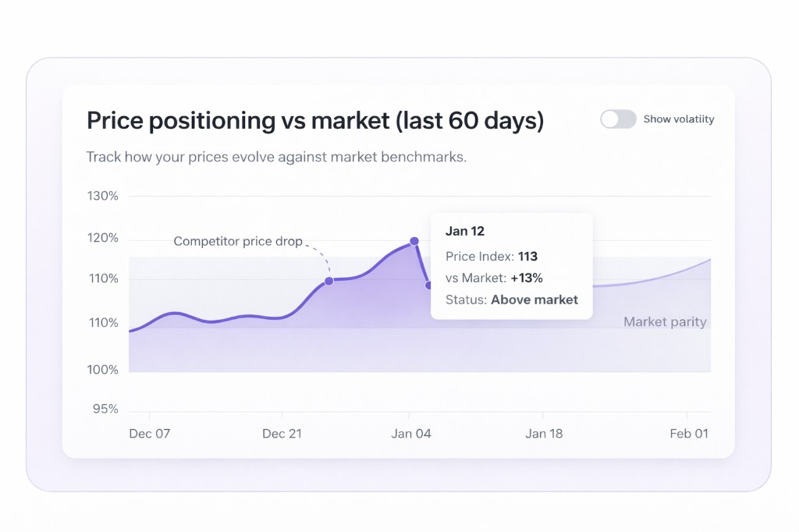This screenshot has height=532, width=799.
Task: Toggle the Show volatility switch
Action: pyautogui.click(x=618, y=119)
